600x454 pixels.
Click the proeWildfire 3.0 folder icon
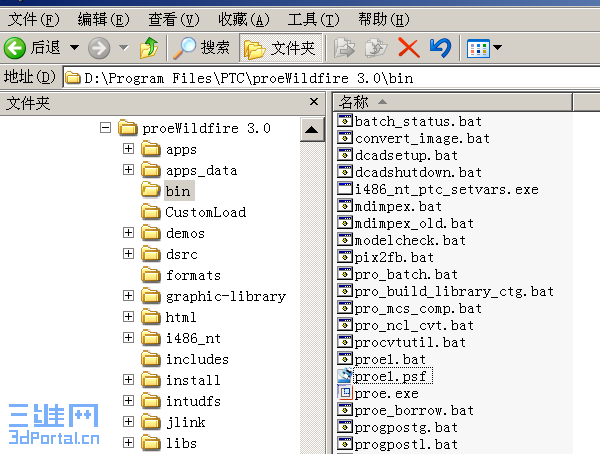tap(128, 127)
